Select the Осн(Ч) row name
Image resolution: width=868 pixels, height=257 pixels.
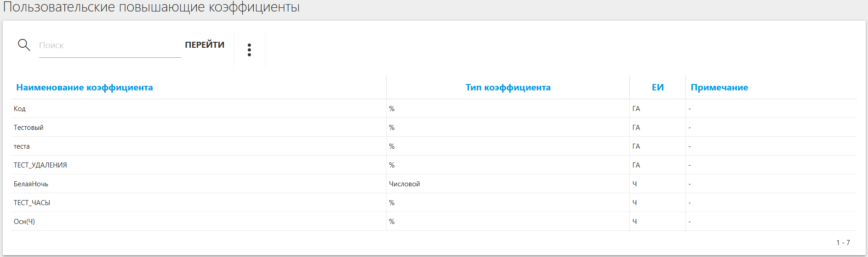click(x=24, y=222)
